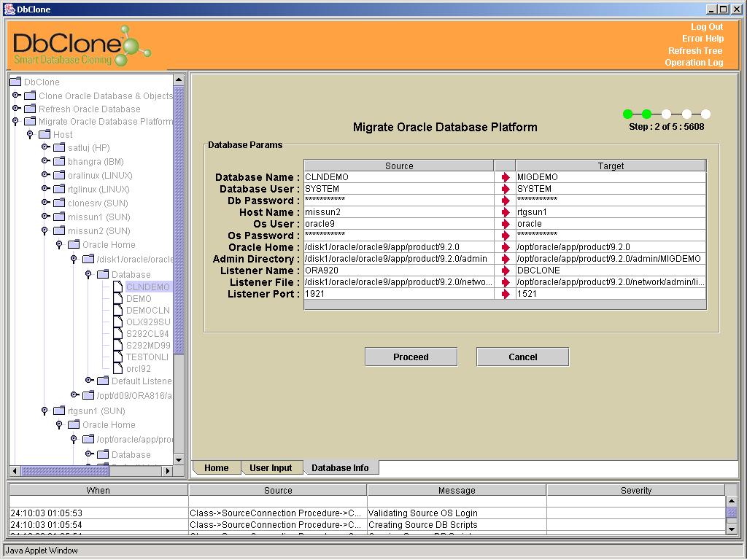Click the red arrow in the Os User row
Screen dimensions: 747x560
click(506, 224)
